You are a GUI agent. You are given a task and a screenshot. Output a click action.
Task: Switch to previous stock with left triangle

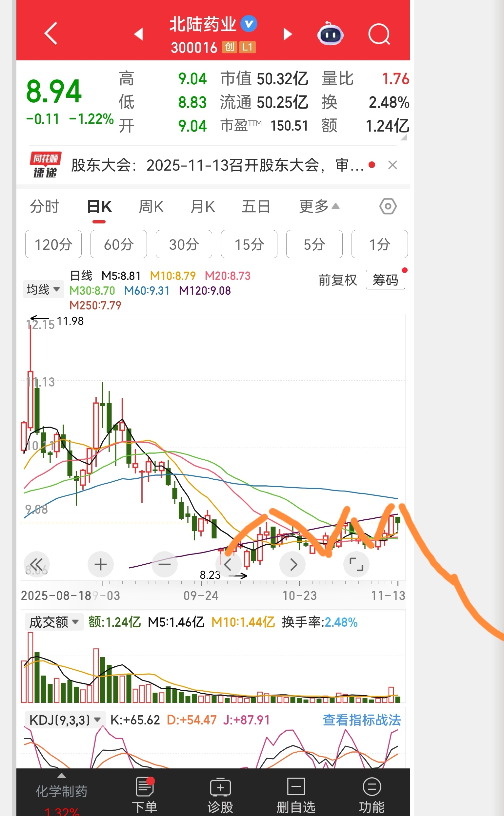[x=139, y=34]
